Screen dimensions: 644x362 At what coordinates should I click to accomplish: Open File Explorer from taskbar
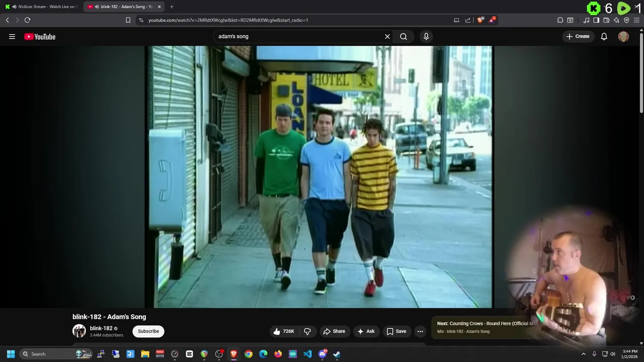coord(145,354)
